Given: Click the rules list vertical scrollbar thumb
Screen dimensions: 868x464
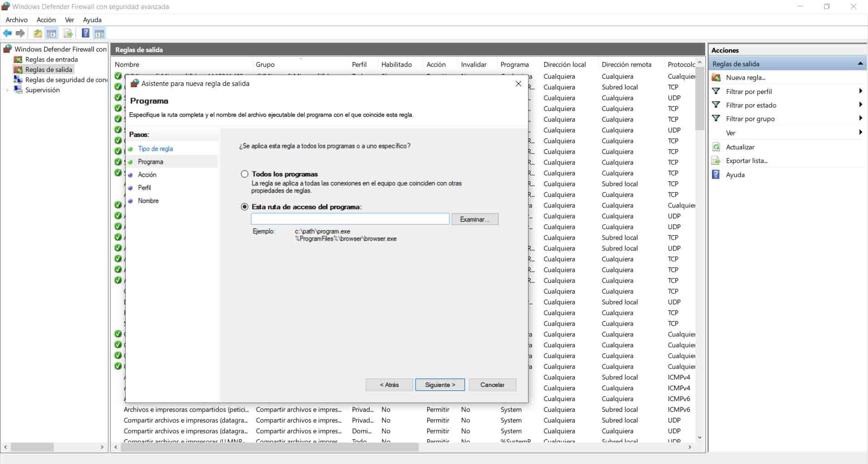Looking at the screenshot, I should [700, 99].
